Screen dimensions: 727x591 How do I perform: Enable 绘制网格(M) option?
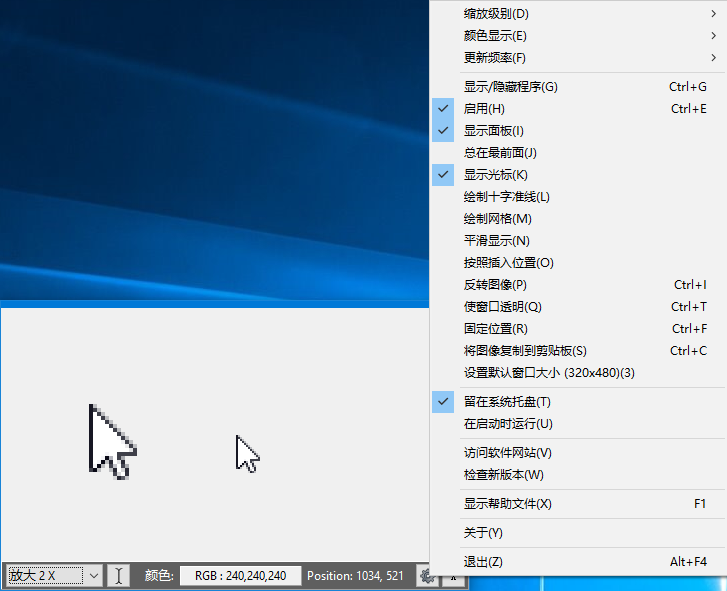tap(578, 219)
